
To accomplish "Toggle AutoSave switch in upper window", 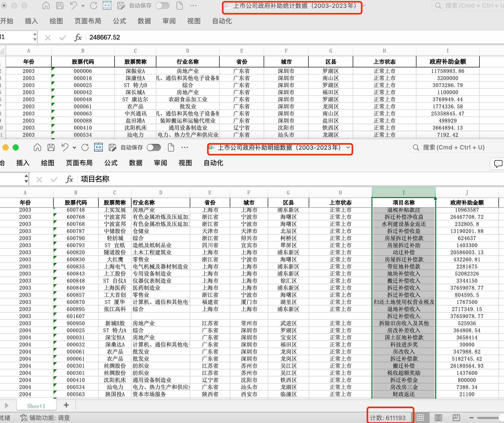I will point(162,6).
